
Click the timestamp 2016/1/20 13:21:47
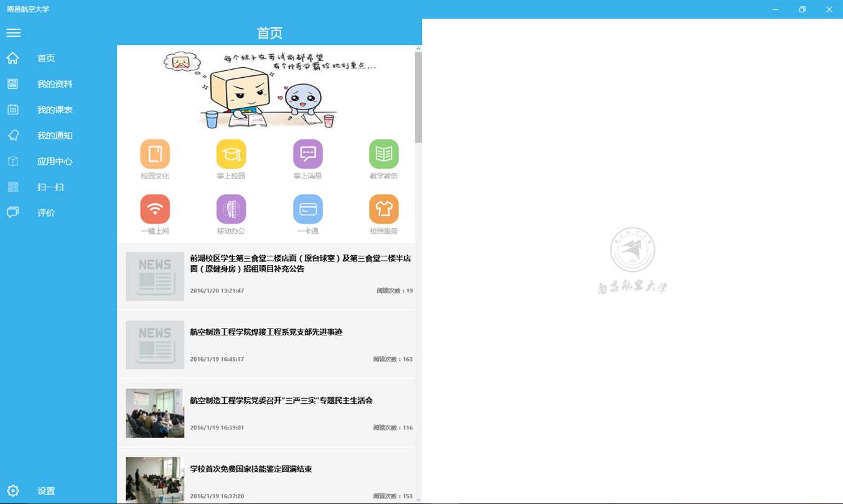tap(217, 291)
